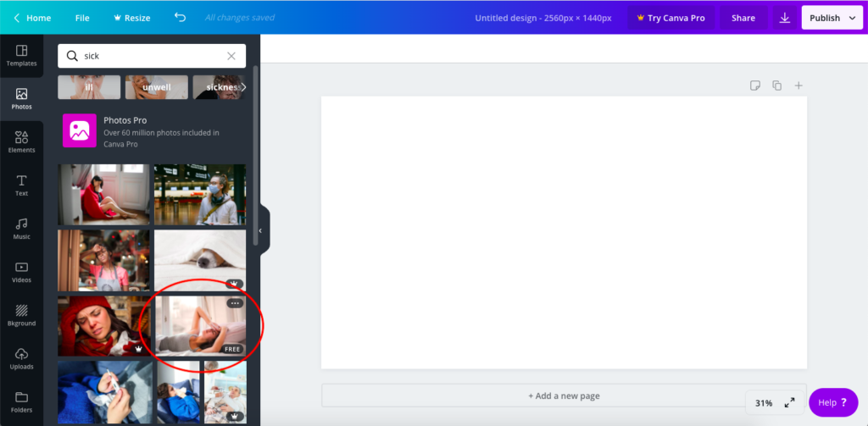Screen dimensions: 868x426
Task: Open the Music panel
Action: 21,229
